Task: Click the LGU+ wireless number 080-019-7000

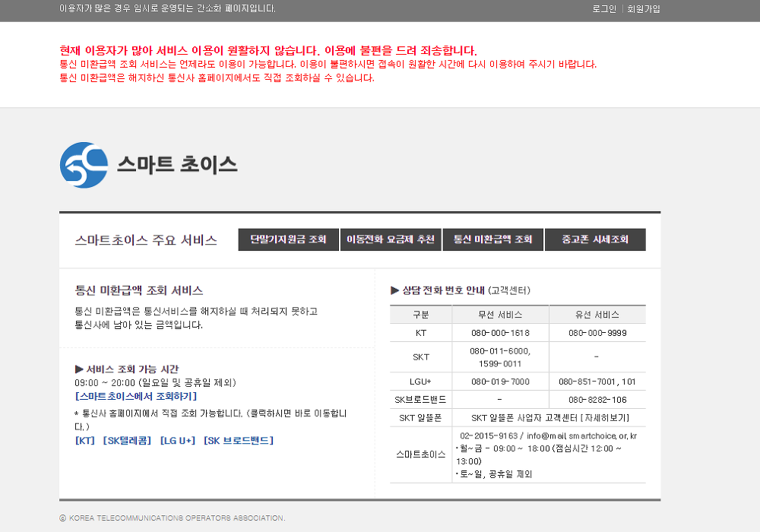Action: pos(500,382)
